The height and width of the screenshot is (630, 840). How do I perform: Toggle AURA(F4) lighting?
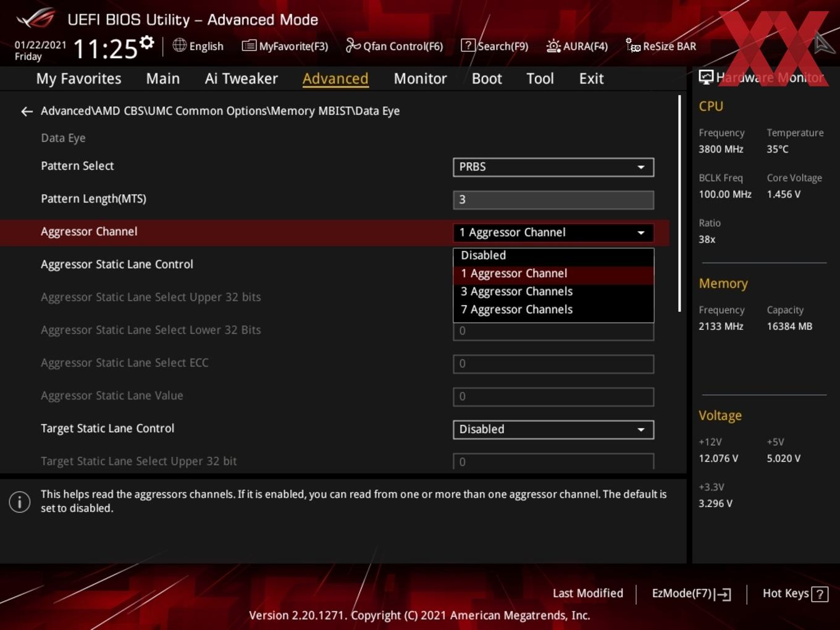(x=577, y=46)
